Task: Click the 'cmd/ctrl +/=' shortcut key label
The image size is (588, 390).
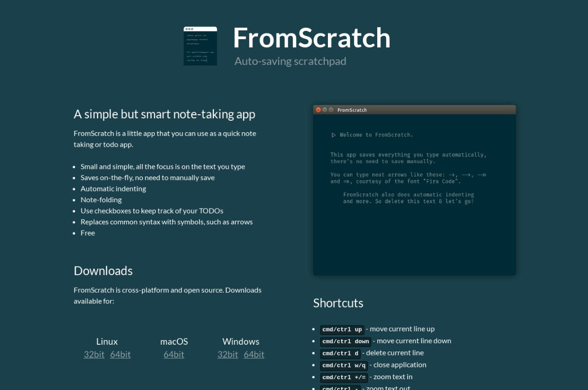Action: tap(344, 378)
